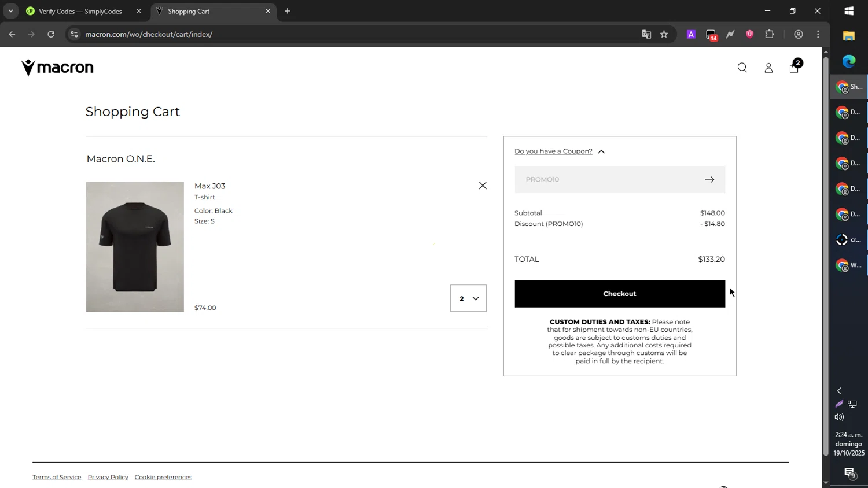Select the 'Size: S' text
This screenshot has width=868, height=488.
(x=205, y=221)
